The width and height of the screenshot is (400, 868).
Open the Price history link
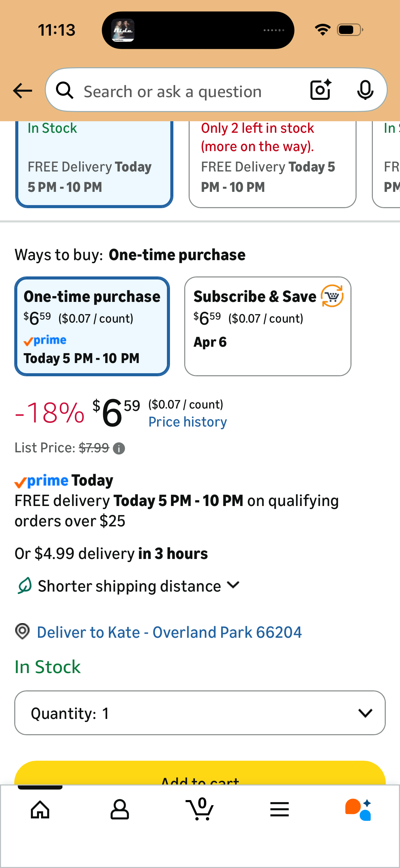pyautogui.click(x=188, y=422)
